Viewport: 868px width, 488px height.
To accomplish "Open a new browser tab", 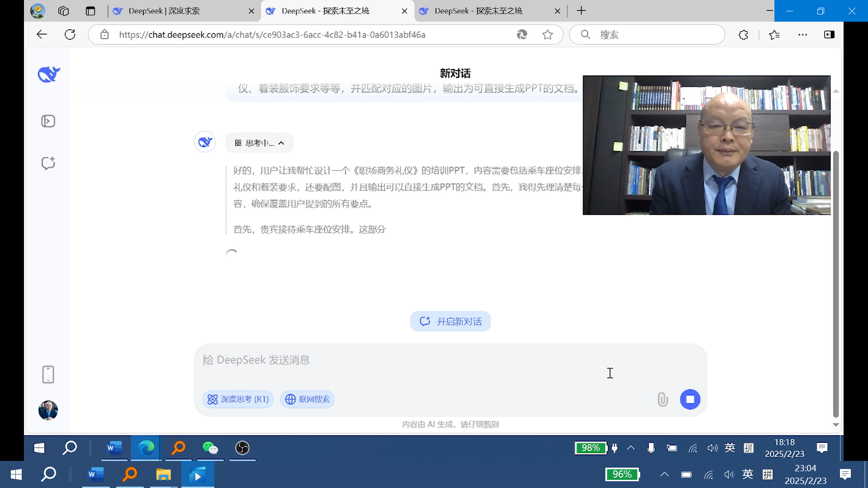I will click(x=581, y=11).
